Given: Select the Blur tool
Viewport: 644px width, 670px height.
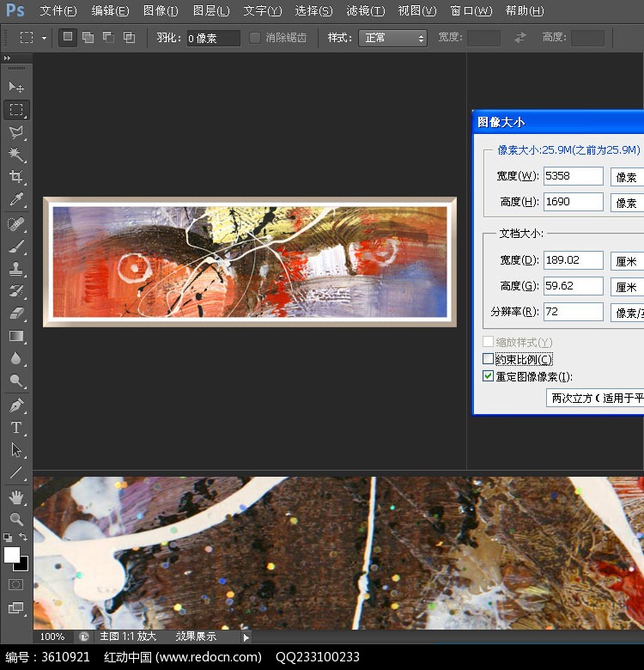Looking at the screenshot, I should click(16, 358).
